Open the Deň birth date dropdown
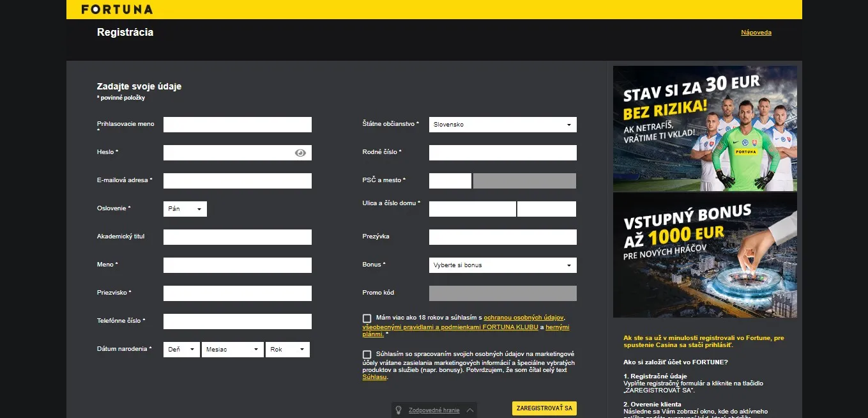The image size is (868, 418). pyautogui.click(x=182, y=350)
